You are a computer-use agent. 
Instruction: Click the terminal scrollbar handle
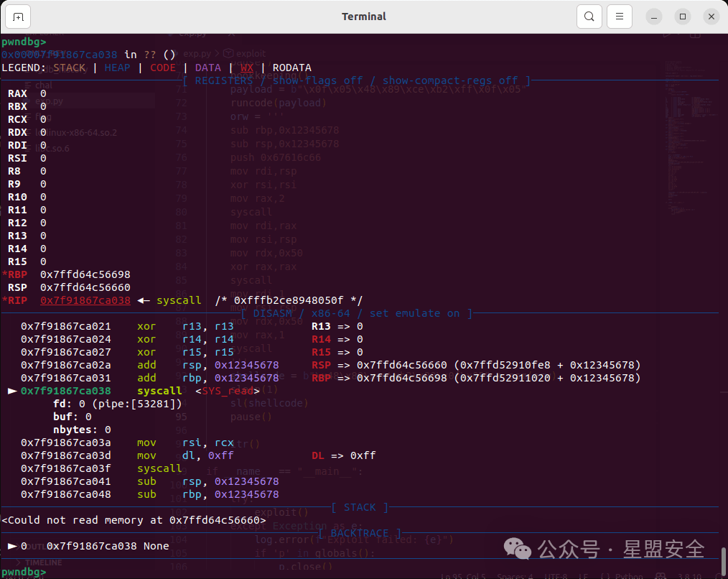(x=723, y=561)
